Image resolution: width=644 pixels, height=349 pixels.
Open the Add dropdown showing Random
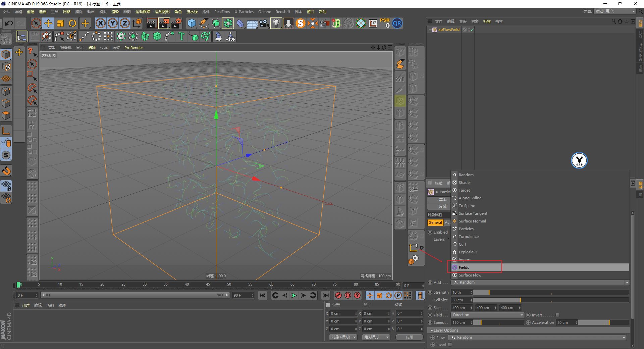(540, 283)
